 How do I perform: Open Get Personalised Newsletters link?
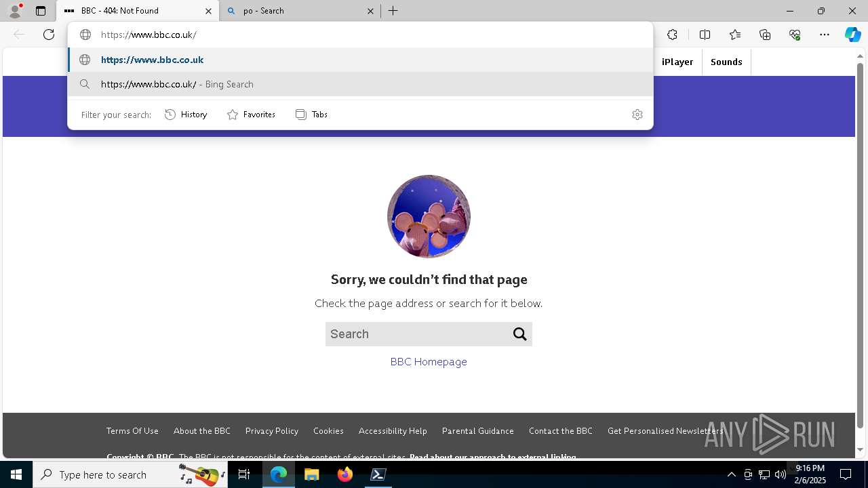coord(665,431)
